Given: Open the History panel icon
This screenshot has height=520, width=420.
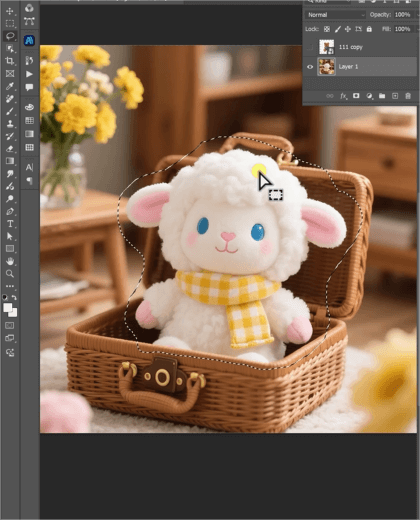Looking at the screenshot, I should 29,60.
